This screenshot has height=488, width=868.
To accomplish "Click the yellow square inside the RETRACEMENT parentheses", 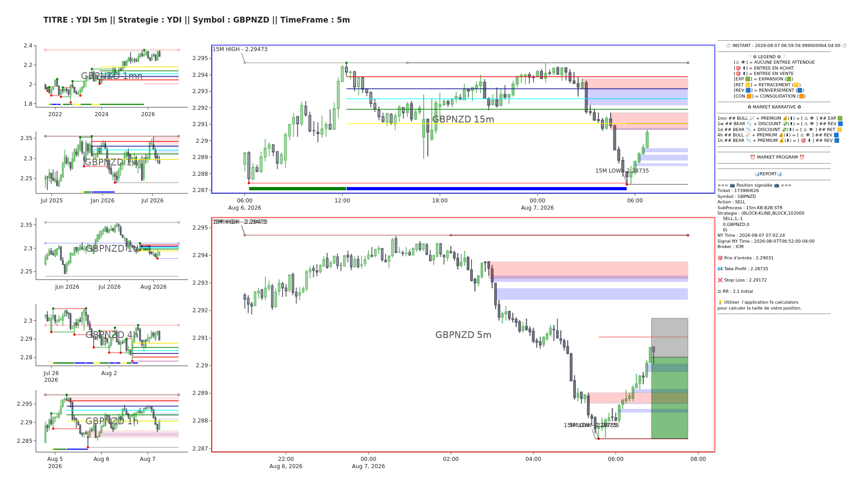I will tap(796, 85).
